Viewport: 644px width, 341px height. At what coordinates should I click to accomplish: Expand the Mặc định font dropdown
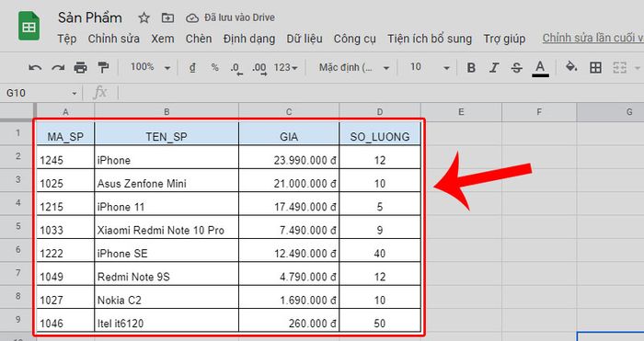pyautogui.click(x=354, y=67)
